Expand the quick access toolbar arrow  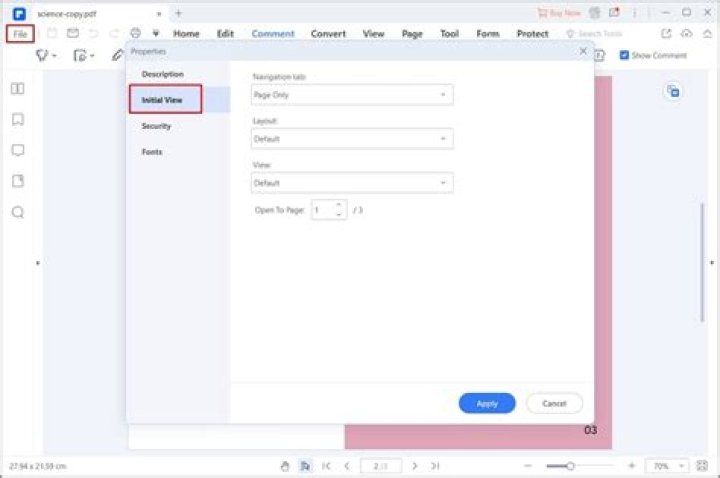pos(156,34)
